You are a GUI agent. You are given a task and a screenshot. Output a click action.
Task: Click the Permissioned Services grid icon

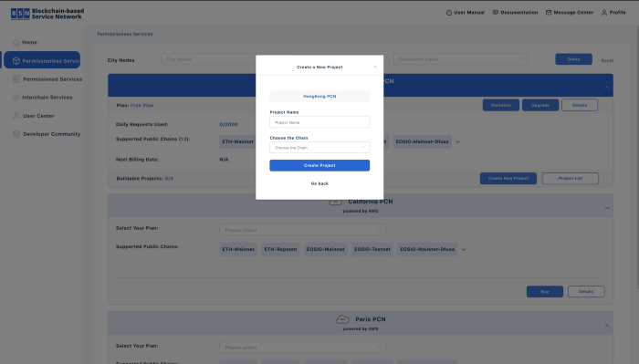pyautogui.click(x=16, y=79)
